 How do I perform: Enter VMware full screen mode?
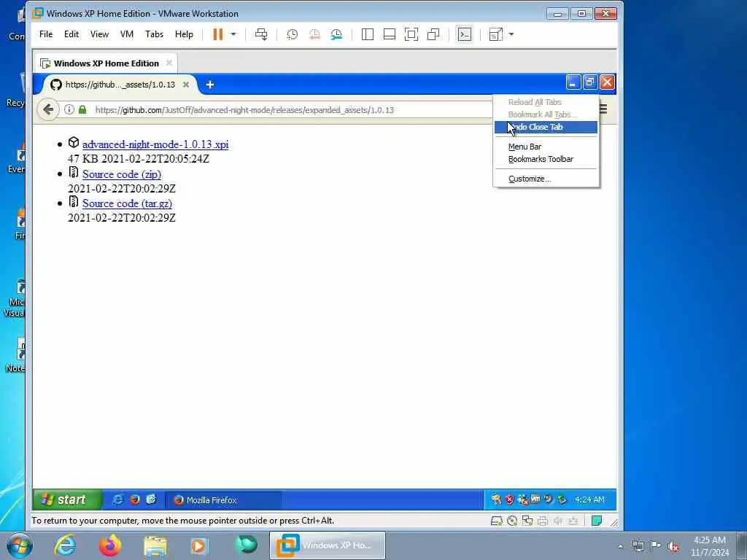pos(411,34)
